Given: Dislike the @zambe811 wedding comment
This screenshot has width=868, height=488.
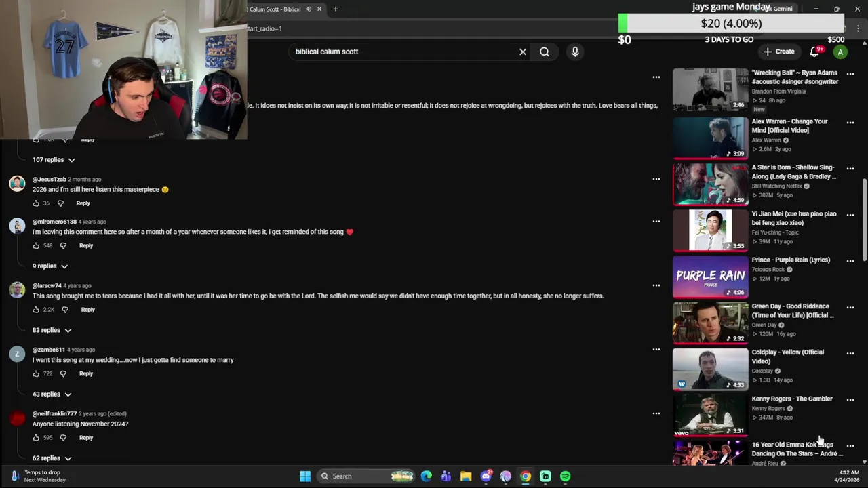Looking at the screenshot, I should [63, 373].
